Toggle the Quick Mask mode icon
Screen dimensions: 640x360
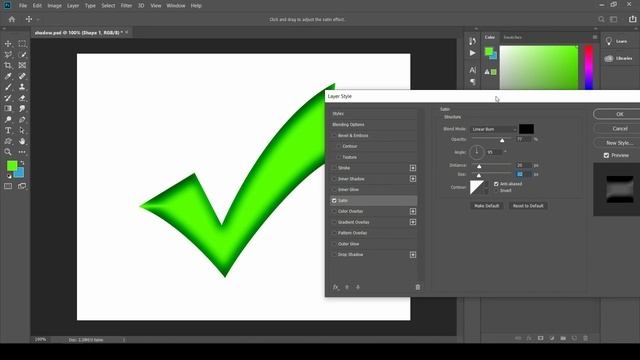click(x=8, y=186)
